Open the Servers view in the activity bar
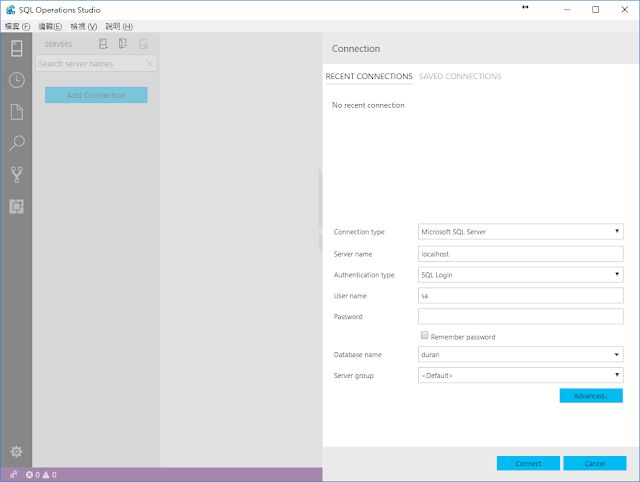The width and height of the screenshot is (640, 482). tap(16, 49)
